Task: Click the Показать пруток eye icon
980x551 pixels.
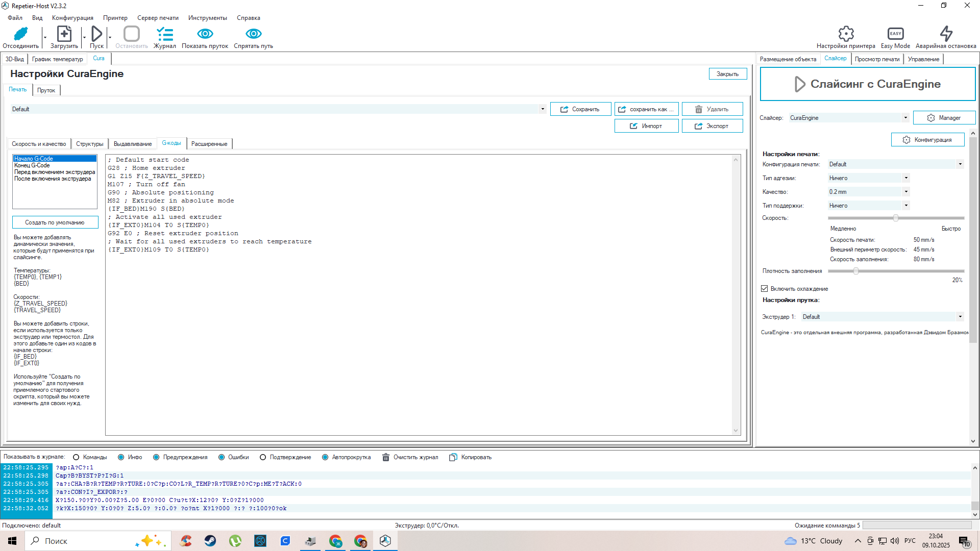Action: 205,34
